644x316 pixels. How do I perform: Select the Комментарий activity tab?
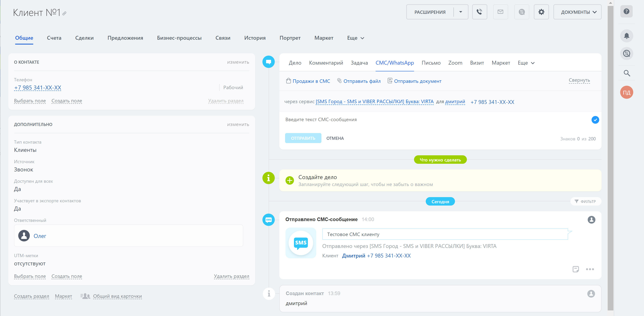point(326,63)
